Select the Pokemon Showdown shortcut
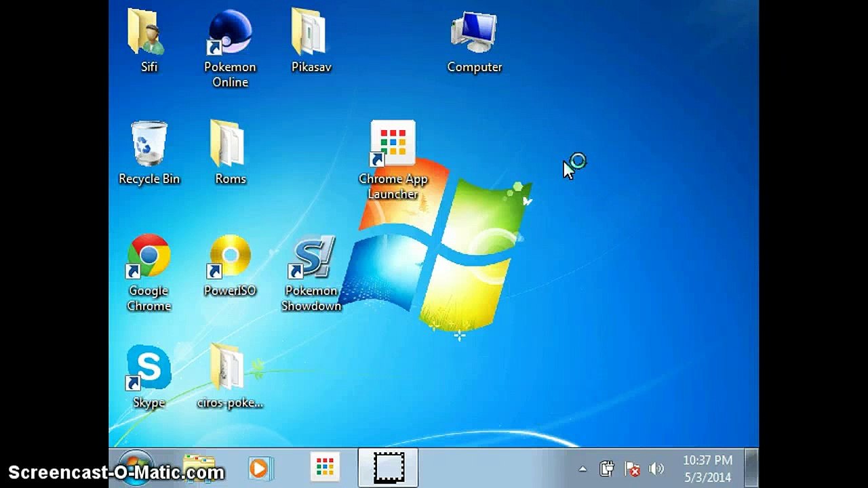This screenshot has height=488, width=868. click(x=311, y=272)
